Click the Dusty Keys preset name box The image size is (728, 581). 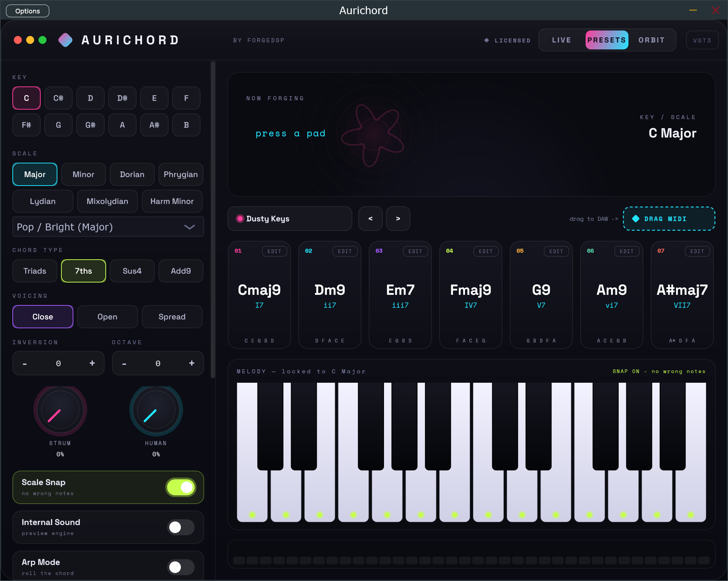pyautogui.click(x=290, y=219)
